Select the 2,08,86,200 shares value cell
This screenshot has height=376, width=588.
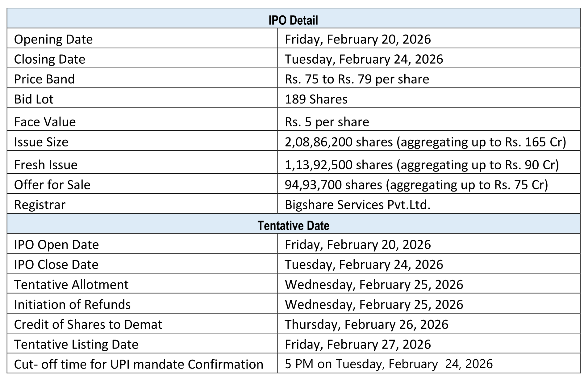coord(425,142)
